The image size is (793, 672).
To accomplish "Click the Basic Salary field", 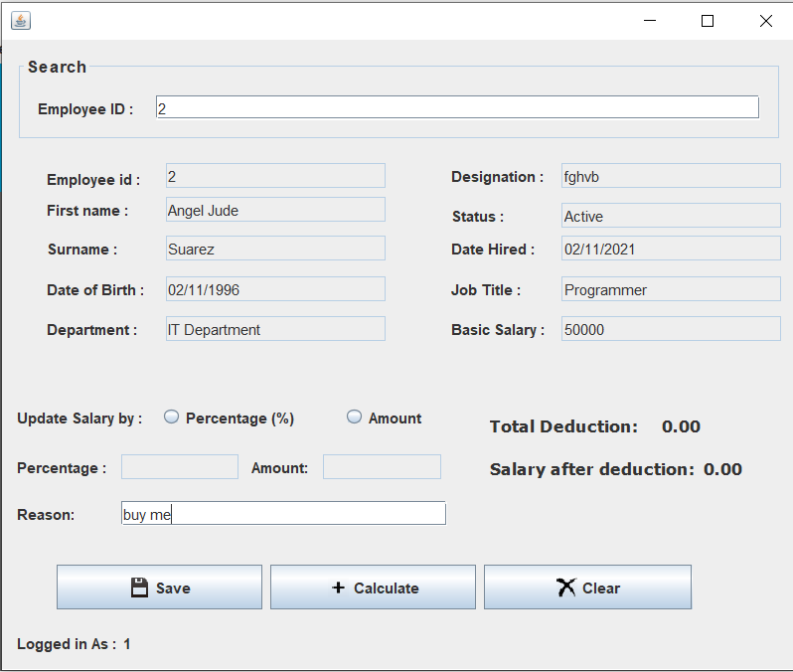I will [x=671, y=329].
